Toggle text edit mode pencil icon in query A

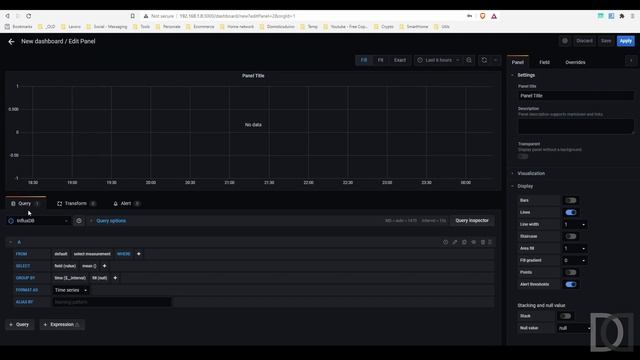[455, 242]
